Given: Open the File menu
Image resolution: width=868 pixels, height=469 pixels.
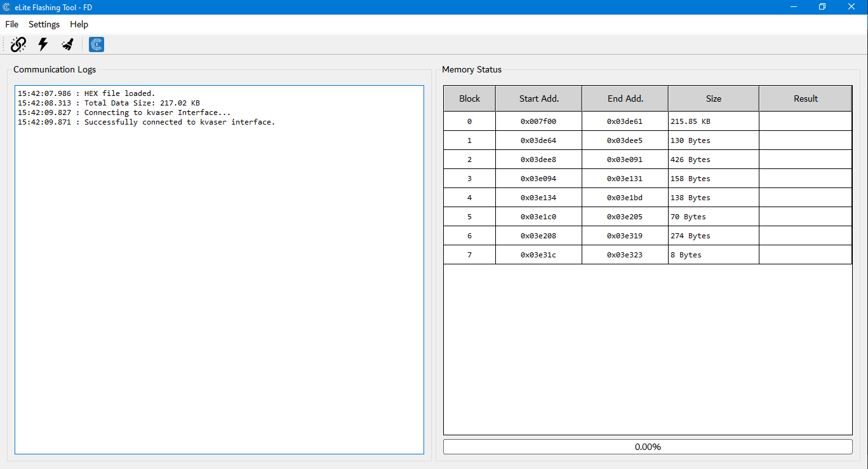Looking at the screenshot, I should [x=11, y=24].
